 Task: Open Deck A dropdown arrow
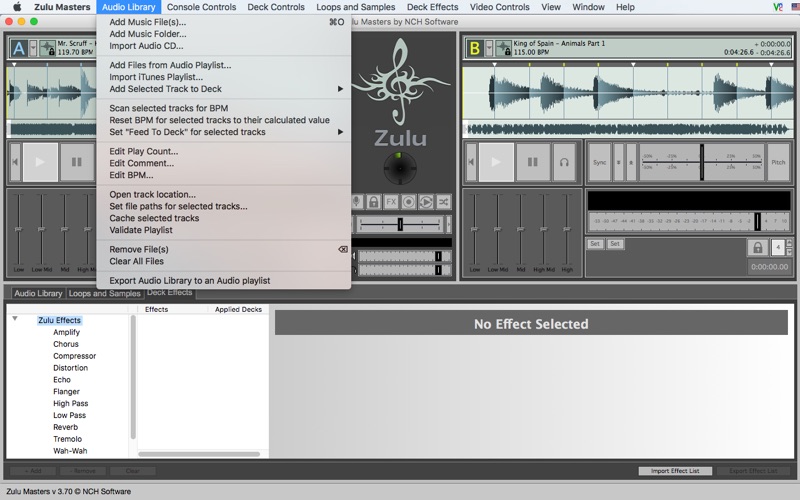[x=33, y=48]
